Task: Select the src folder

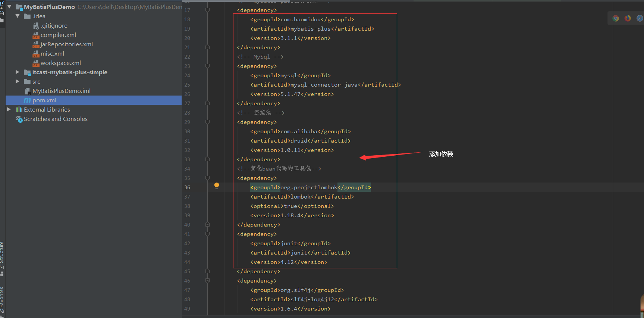Action: tap(36, 81)
